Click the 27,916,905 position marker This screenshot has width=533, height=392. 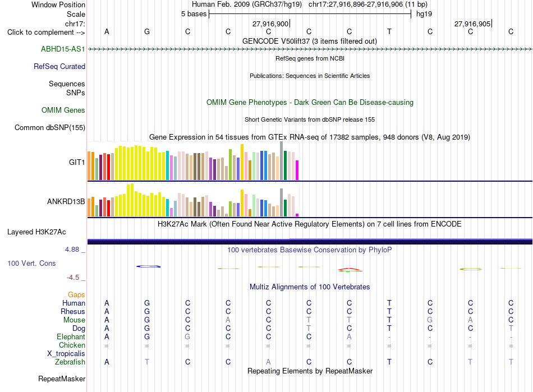472,24
